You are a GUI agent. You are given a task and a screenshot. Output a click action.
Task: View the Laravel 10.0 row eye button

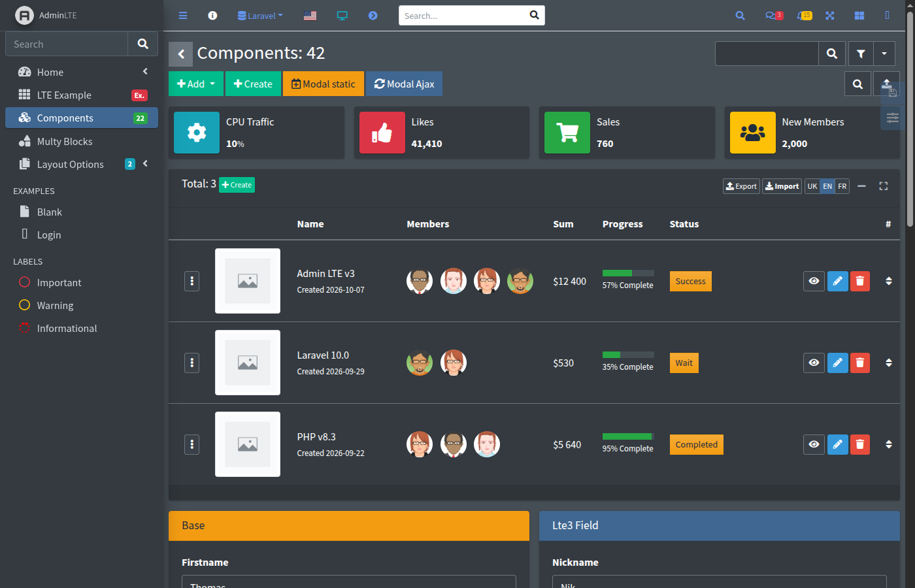814,363
